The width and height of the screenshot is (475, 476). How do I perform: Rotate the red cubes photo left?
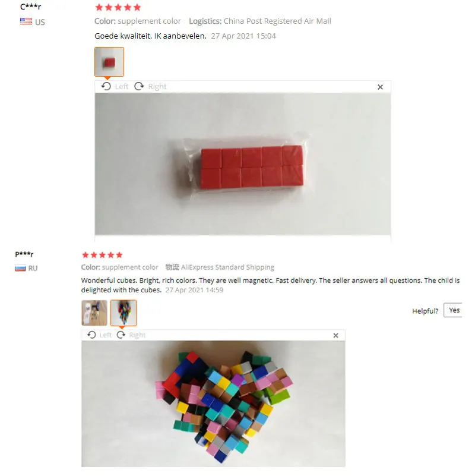click(115, 87)
